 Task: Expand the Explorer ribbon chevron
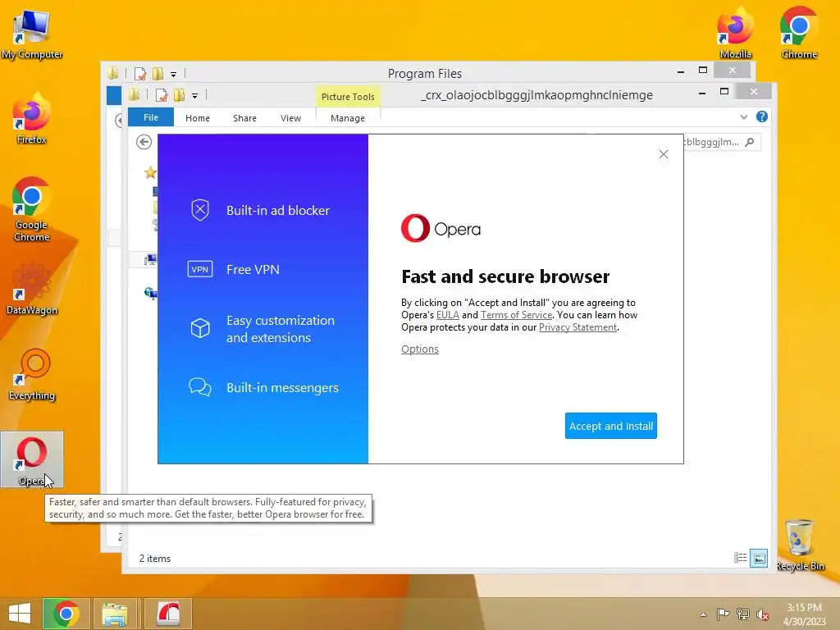click(743, 116)
